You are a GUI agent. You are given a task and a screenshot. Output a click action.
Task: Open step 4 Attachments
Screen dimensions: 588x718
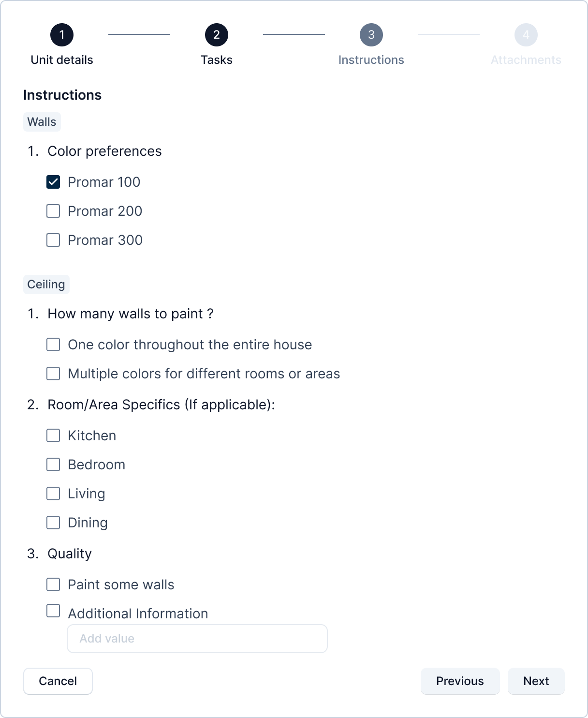pos(526,35)
